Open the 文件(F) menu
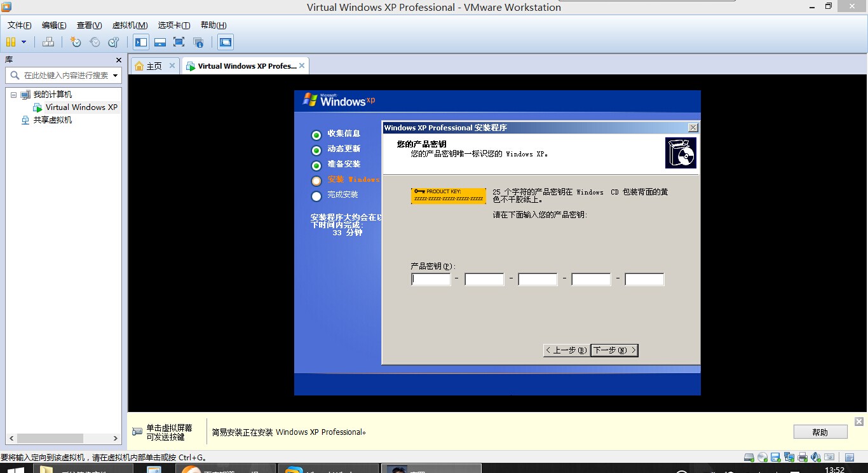Screen dimensions: 868x473 [x=20, y=25]
